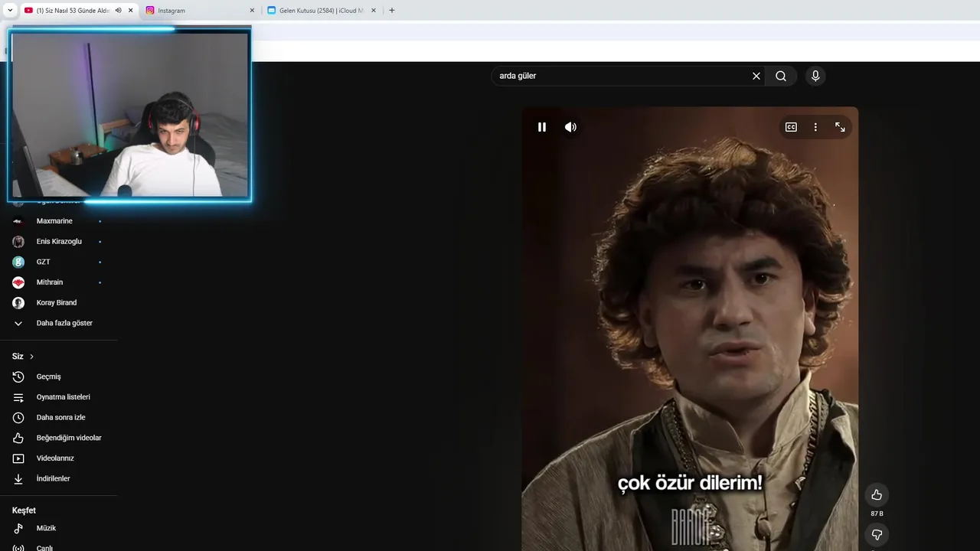
Task: Pause the playing short video
Action: click(542, 127)
